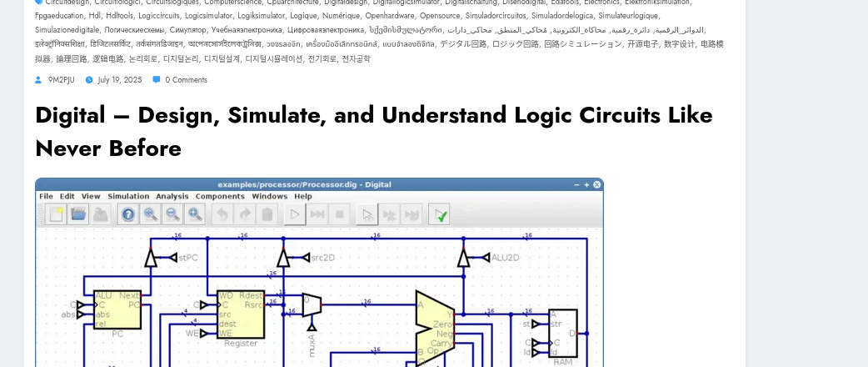Screen dimensions: 868x367
Task: Open the Цифроваяэлектроника tag
Action: (326, 30)
